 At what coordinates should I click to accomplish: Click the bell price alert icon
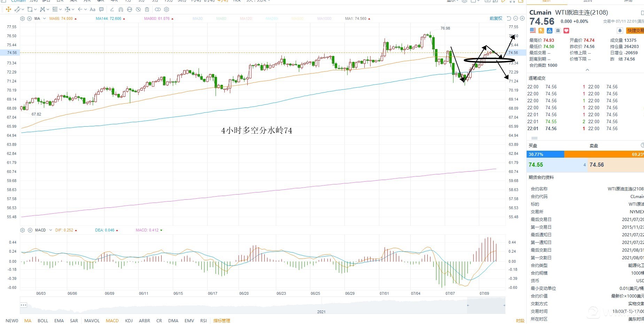[620, 31]
